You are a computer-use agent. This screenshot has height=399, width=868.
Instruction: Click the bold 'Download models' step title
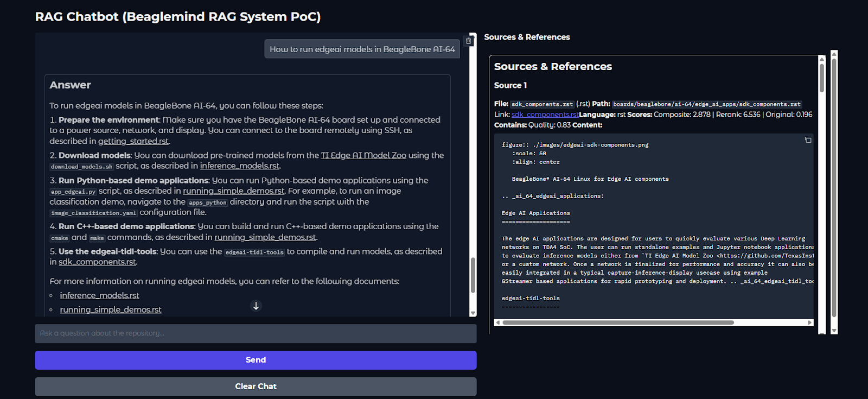95,155
